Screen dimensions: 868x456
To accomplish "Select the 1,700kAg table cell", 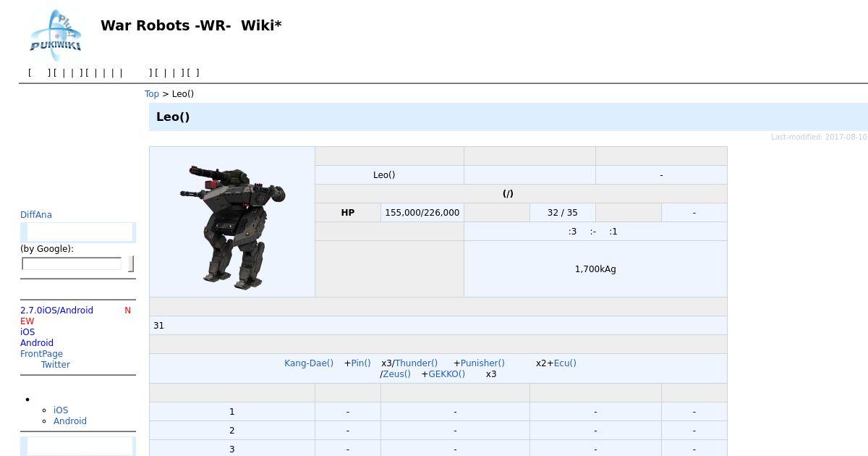I will coord(595,269).
